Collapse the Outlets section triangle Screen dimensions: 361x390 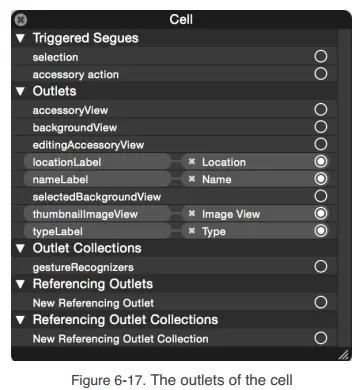pos(20,91)
